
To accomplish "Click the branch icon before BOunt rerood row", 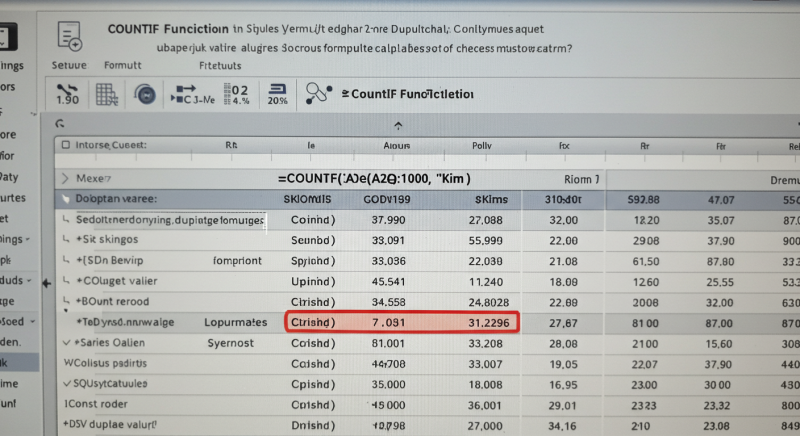I will 65,301.
